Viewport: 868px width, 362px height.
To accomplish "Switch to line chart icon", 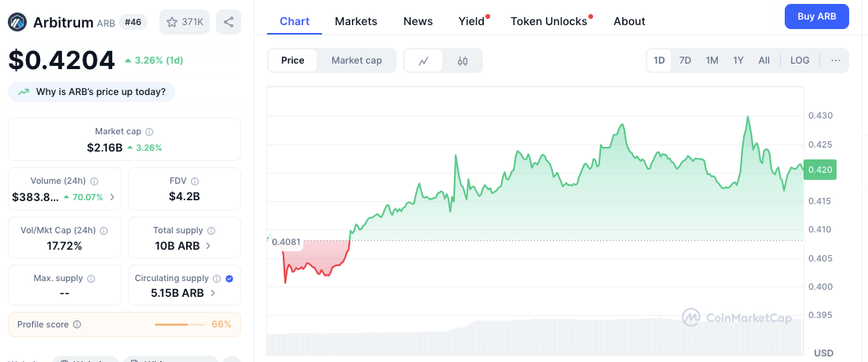I will pos(423,60).
